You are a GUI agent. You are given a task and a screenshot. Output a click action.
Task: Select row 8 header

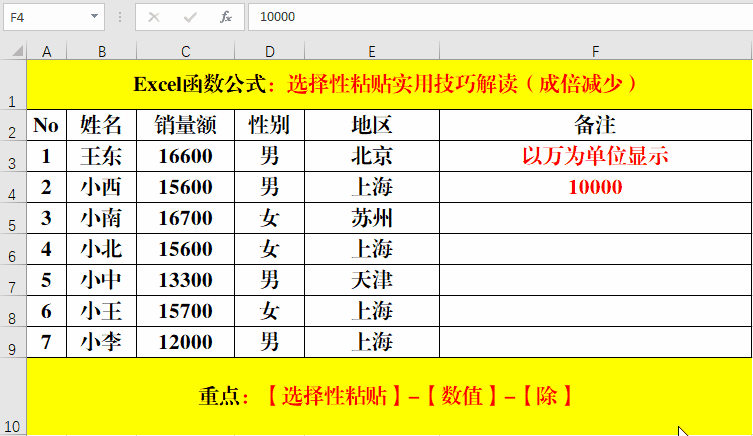pyautogui.click(x=13, y=311)
